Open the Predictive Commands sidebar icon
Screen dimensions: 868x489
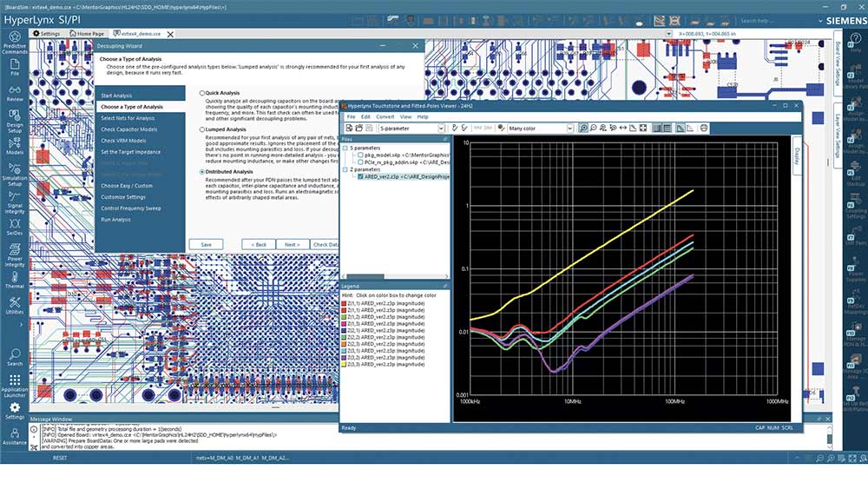tap(15, 42)
